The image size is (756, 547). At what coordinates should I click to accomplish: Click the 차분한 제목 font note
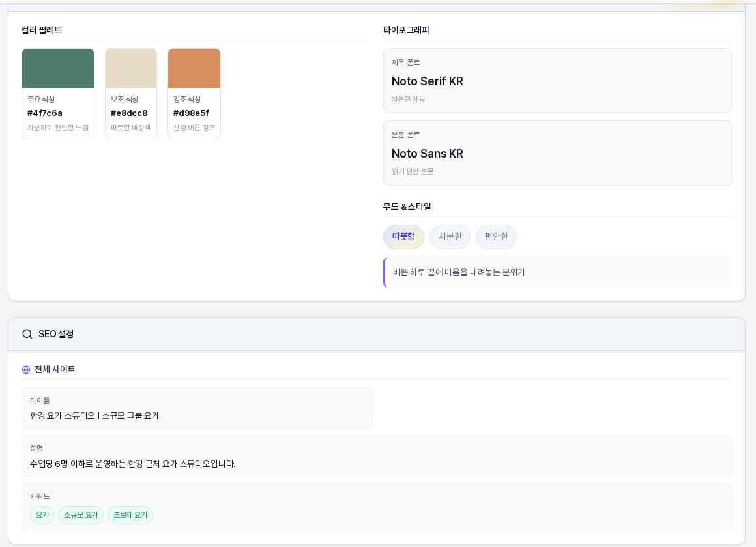[x=409, y=99]
